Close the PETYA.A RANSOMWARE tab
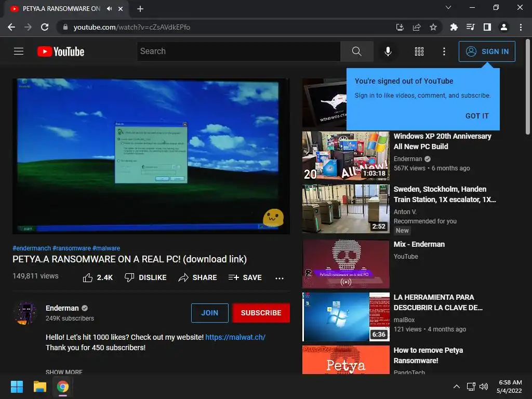Image resolution: width=532 pixels, height=399 pixels. coord(121,9)
